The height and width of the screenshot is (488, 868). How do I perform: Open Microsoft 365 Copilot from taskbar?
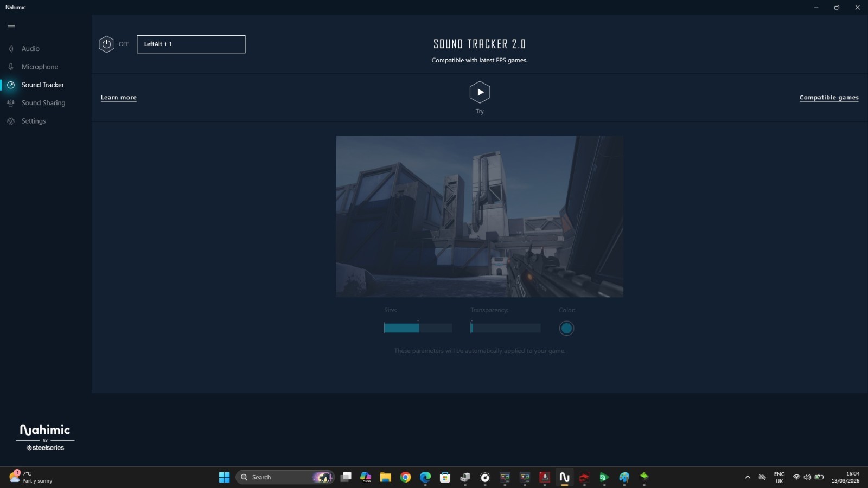pyautogui.click(x=366, y=477)
